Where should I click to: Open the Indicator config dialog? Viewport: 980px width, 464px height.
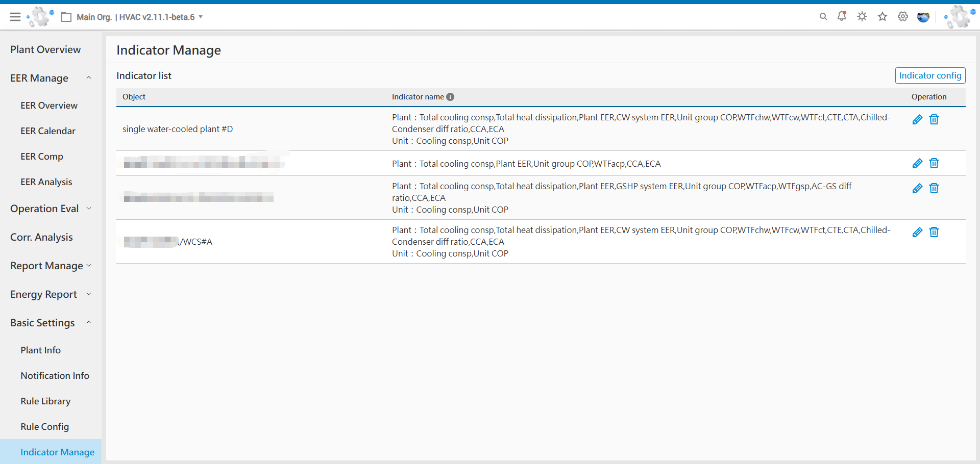click(x=930, y=75)
